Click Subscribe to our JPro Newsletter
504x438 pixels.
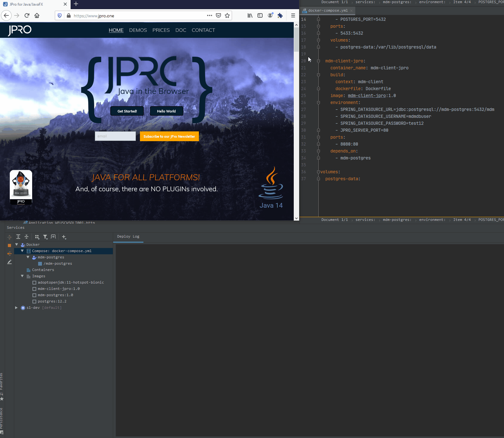[169, 136]
